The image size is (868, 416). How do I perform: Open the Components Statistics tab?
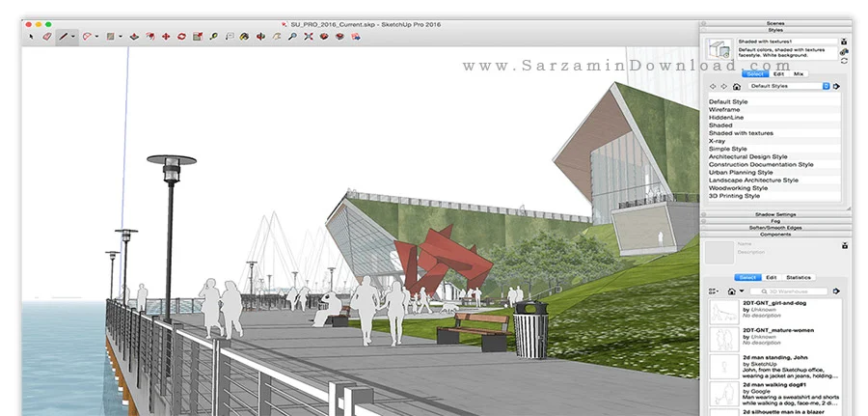[x=799, y=278]
